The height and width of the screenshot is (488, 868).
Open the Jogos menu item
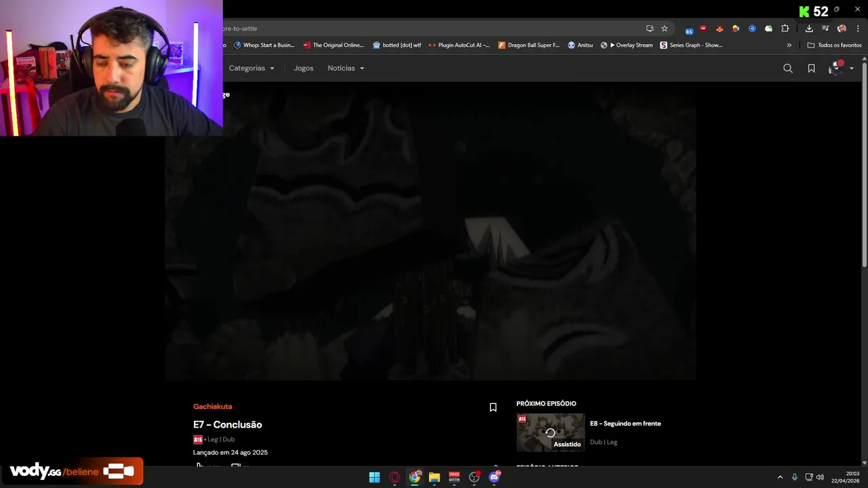tap(303, 68)
